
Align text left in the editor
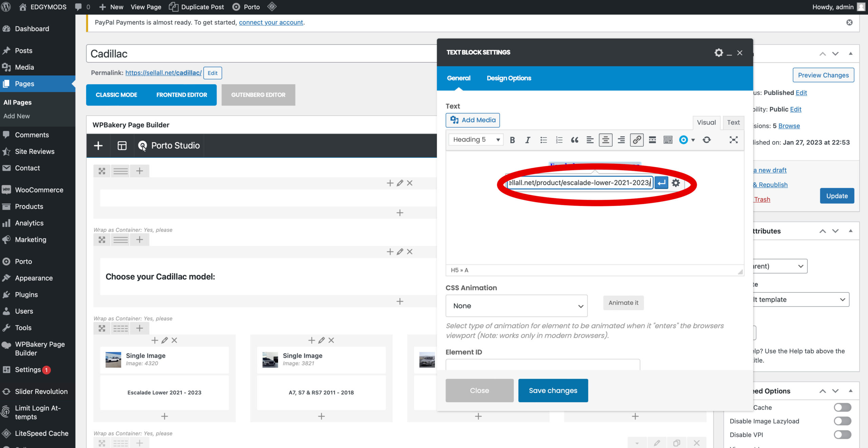[x=590, y=140]
